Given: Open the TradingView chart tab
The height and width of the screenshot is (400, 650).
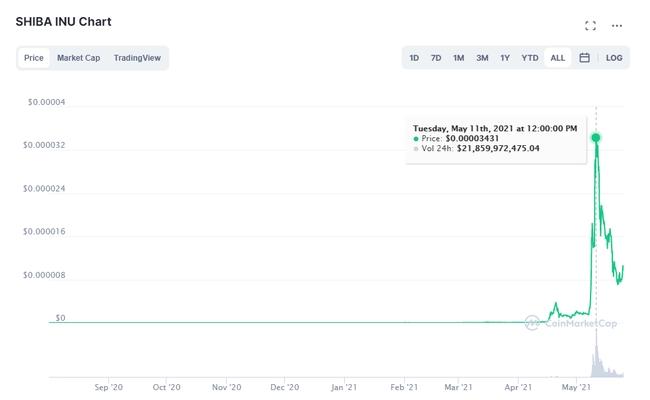Looking at the screenshot, I should pyautogui.click(x=137, y=58).
